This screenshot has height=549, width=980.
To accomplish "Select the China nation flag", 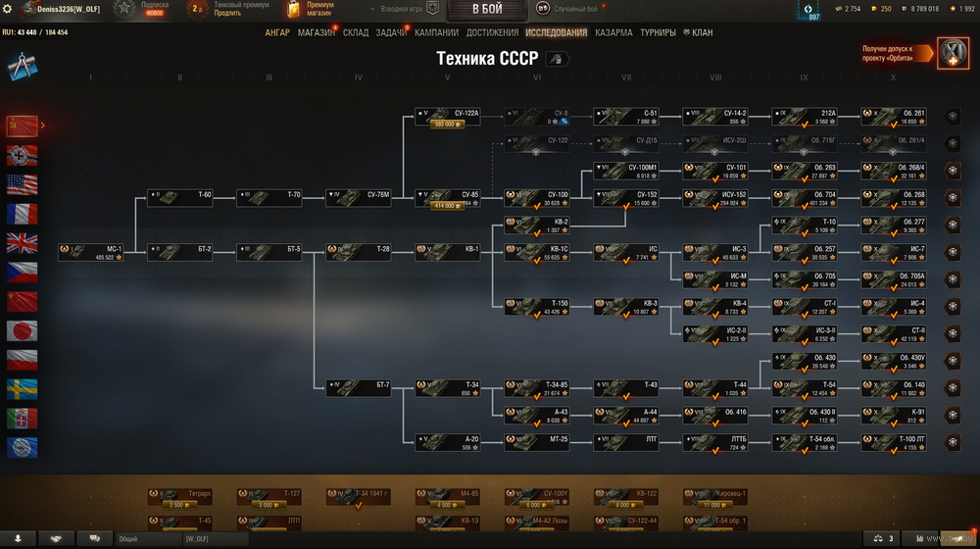I will [x=22, y=301].
